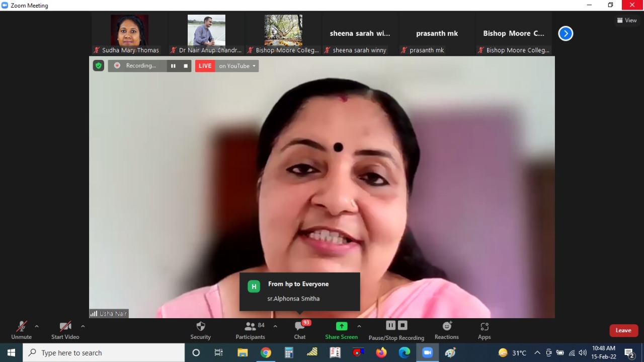Open the battery status tray icon

click(560, 352)
